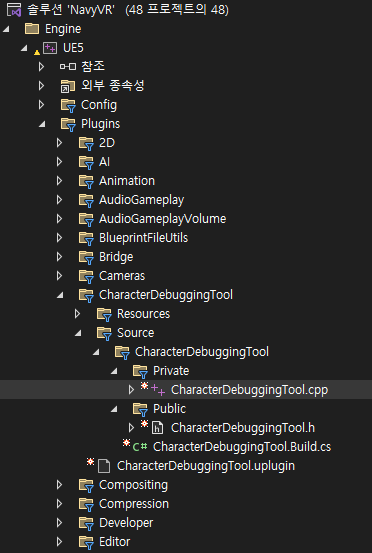Image resolution: width=372 pixels, height=553 pixels.
Task: Select the Private folder name
Action: (x=171, y=371)
